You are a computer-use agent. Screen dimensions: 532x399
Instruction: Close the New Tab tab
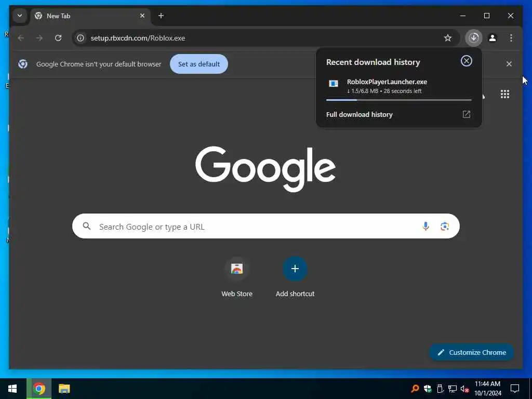[142, 16]
